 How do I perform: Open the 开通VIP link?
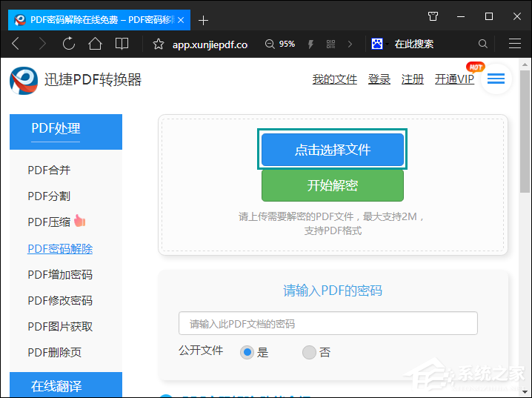click(x=454, y=79)
